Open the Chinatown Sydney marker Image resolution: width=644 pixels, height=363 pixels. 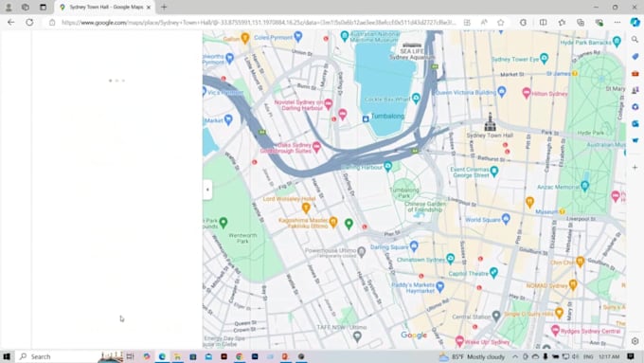coord(451,259)
